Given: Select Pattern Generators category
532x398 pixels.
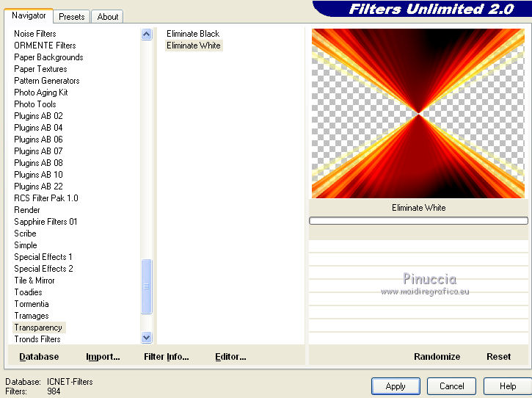Looking at the screenshot, I should click(47, 81).
